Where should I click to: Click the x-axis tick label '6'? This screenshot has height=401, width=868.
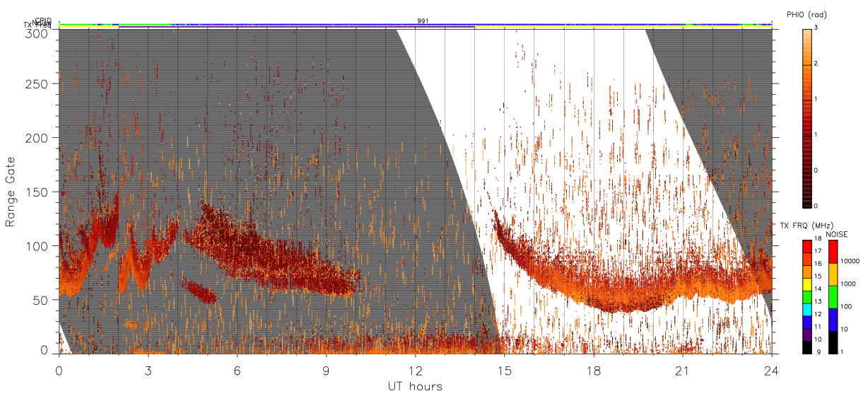[237, 370]
